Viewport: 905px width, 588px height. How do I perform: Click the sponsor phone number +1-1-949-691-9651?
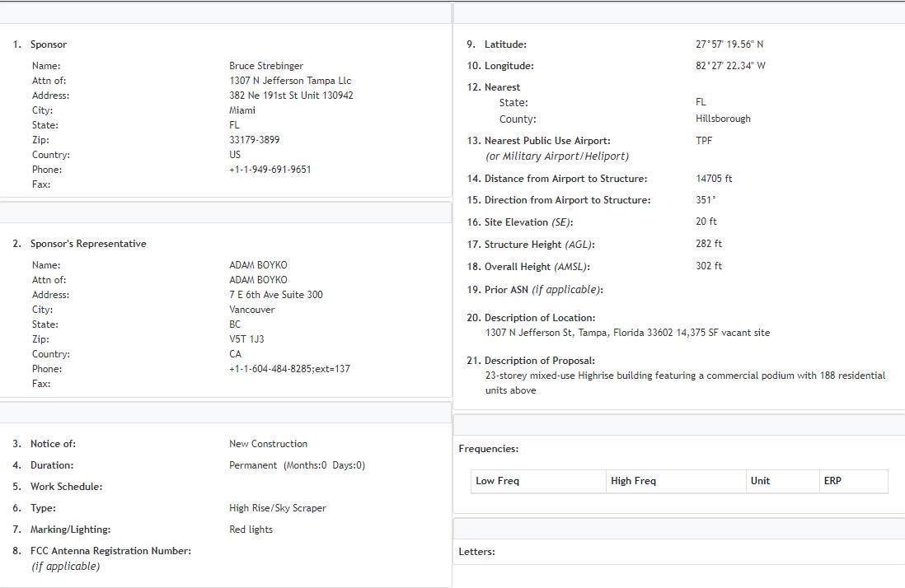[x=270, y=170]
